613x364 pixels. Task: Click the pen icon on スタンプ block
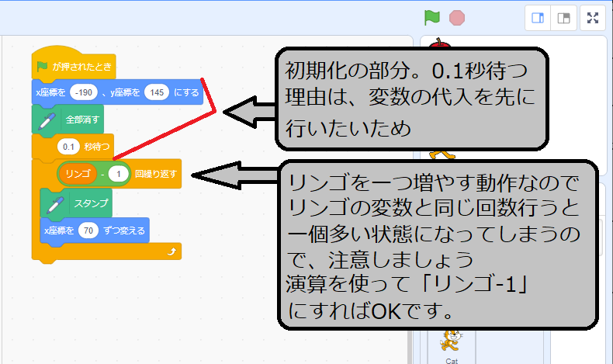[x=55, y=204]
